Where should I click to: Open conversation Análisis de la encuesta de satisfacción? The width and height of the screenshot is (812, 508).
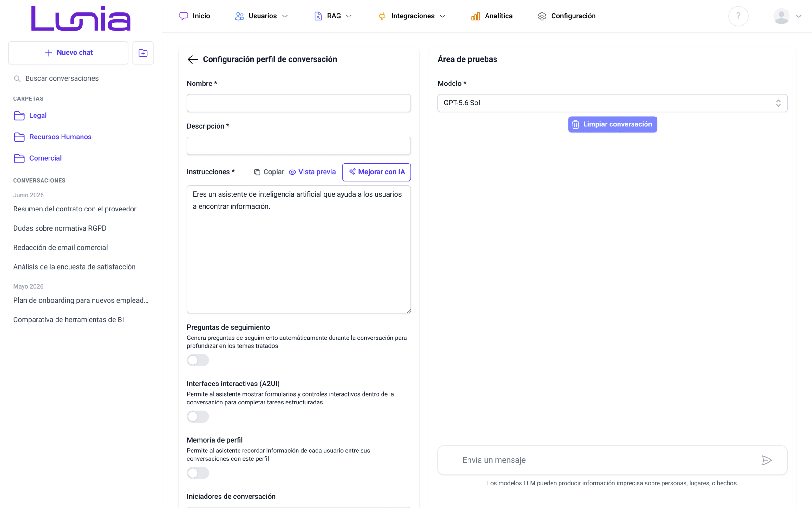[x=75, y=267]
